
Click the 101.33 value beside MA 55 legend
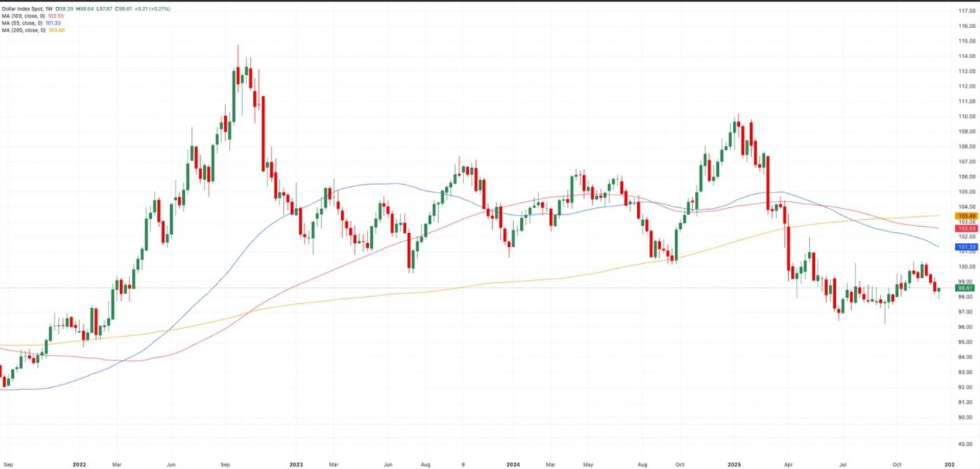53,23
